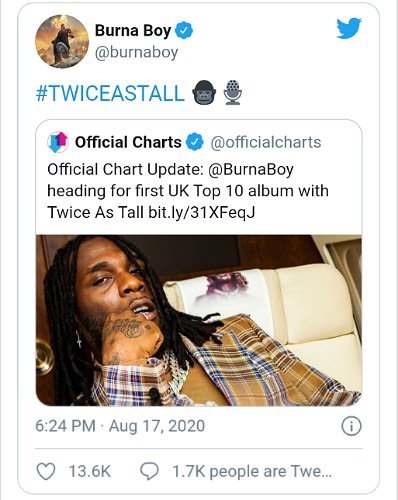Open Burna Boy's profile avatar
398x500 pixels.
(x=62, y=41)
